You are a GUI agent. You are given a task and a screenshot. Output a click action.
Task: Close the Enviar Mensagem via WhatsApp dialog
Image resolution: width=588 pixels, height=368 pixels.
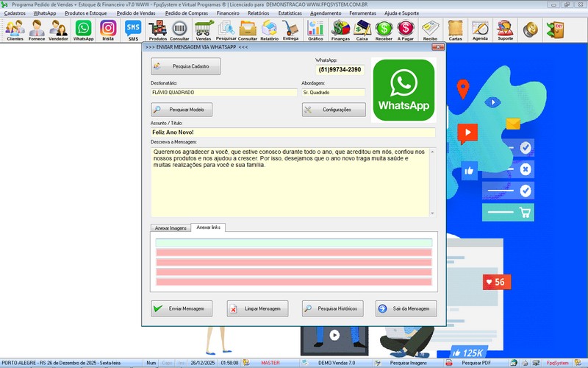(x=437, y=47)
